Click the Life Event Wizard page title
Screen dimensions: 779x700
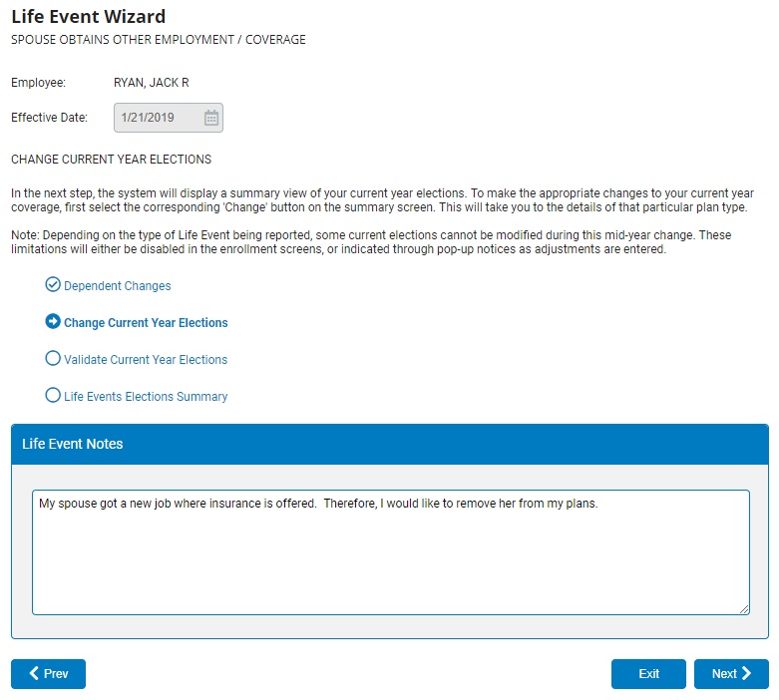click(89, 17)
